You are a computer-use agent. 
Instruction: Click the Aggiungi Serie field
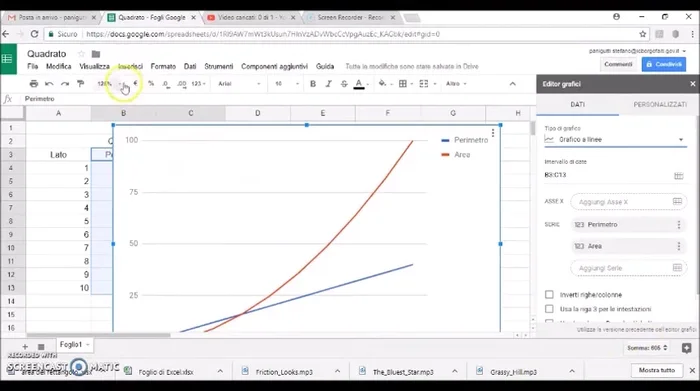pyautogui.click(x=629, y=268)
